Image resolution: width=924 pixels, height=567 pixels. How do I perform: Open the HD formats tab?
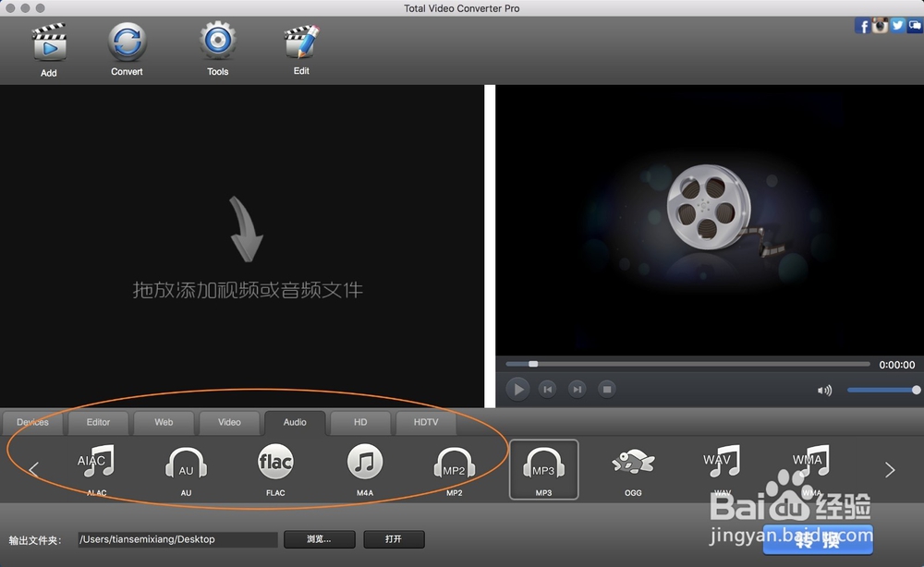pyautogui.click(x=360, y=422)
